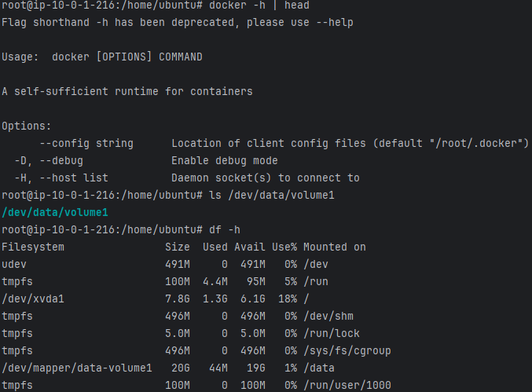The height and width of the screenshot is (392, 532).
Task: Click the 18% usage value
Action: point(288,299)
